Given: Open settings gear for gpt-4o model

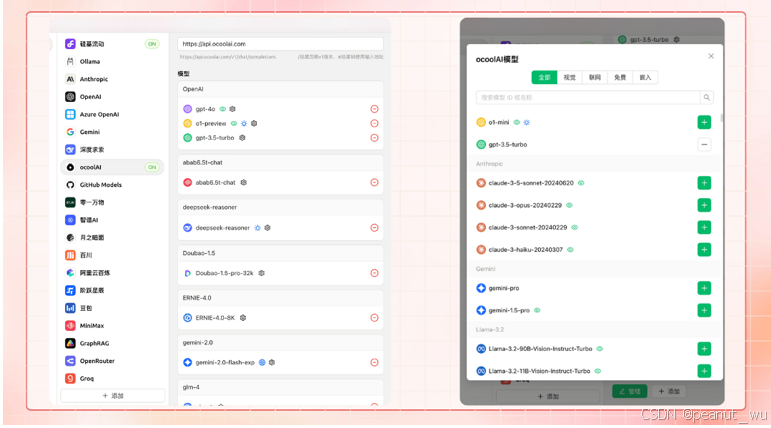Looking at the screenshot, I should (x=233, y=109).
